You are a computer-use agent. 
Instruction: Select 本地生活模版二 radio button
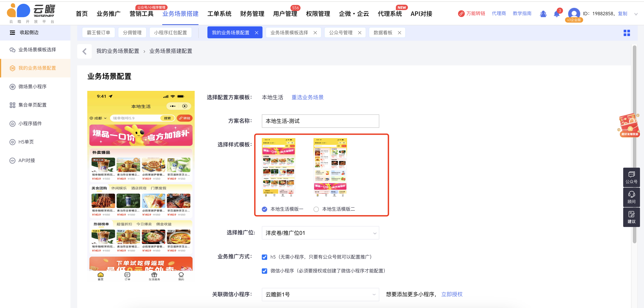pos(316,209)
